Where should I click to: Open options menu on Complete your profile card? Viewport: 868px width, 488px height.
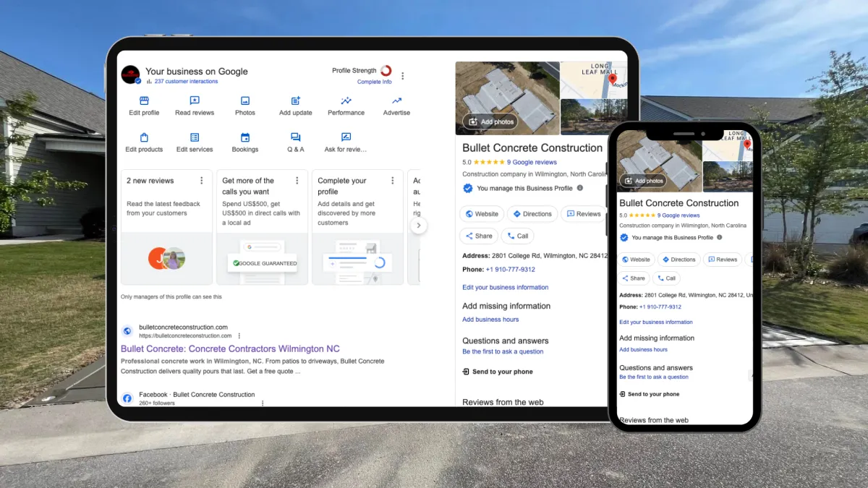pyautogui.click(x=393, y=181)
